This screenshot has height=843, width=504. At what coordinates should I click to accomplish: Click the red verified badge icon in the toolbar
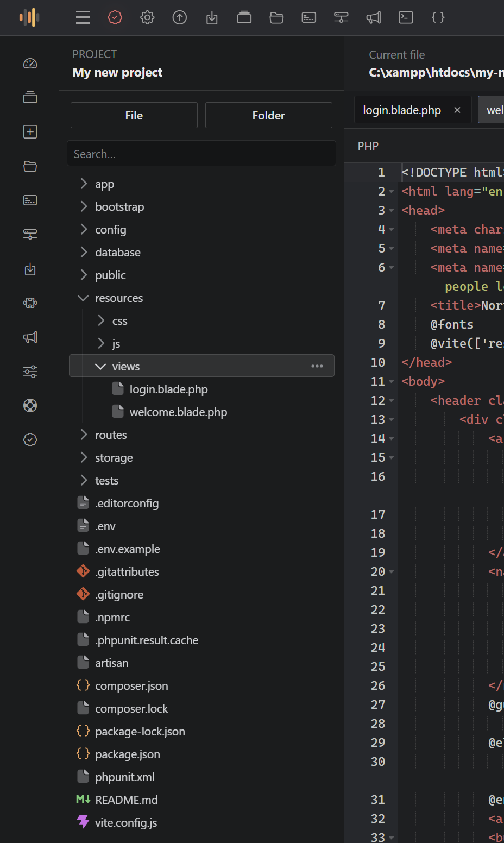[x=115, y=18]
